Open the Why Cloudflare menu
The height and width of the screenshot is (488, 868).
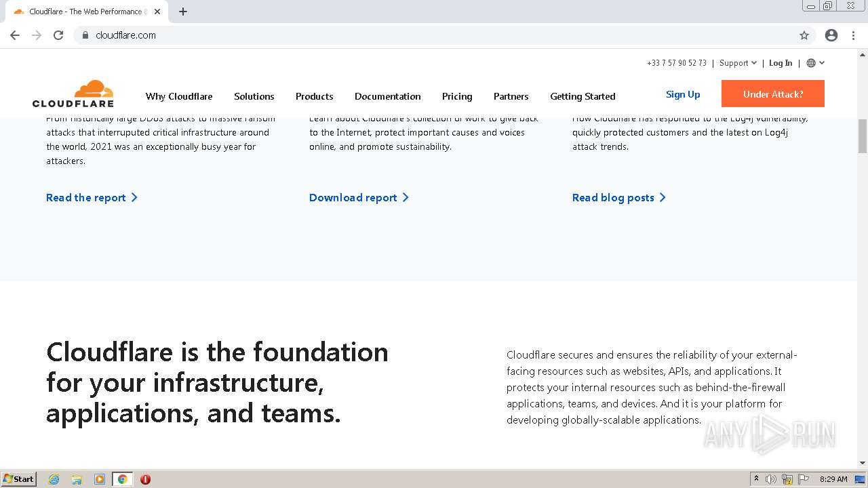179,96
